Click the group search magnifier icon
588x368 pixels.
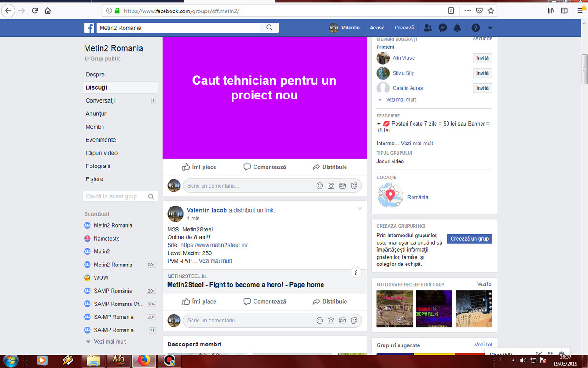pos(151,196)
